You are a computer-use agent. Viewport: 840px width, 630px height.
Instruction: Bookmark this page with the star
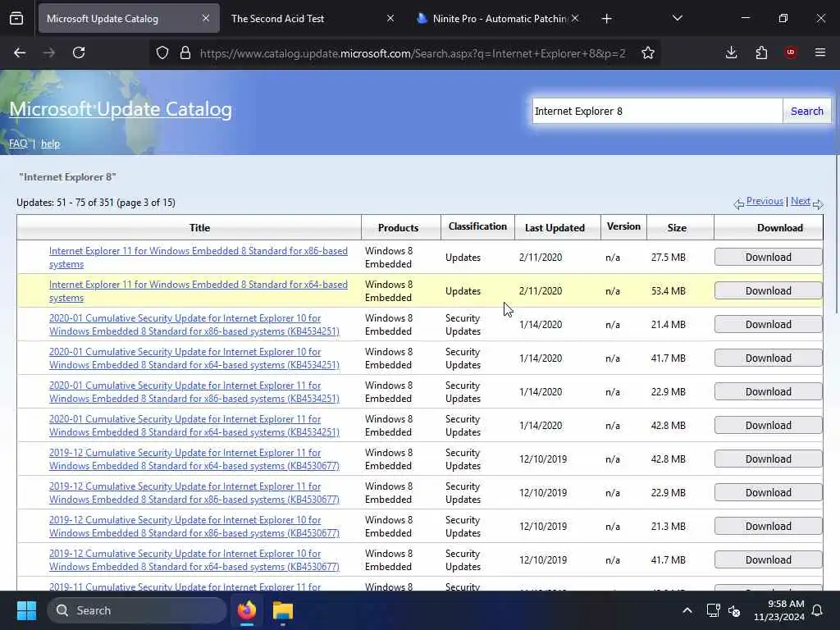pyautogui.click(x=648, y=52)
